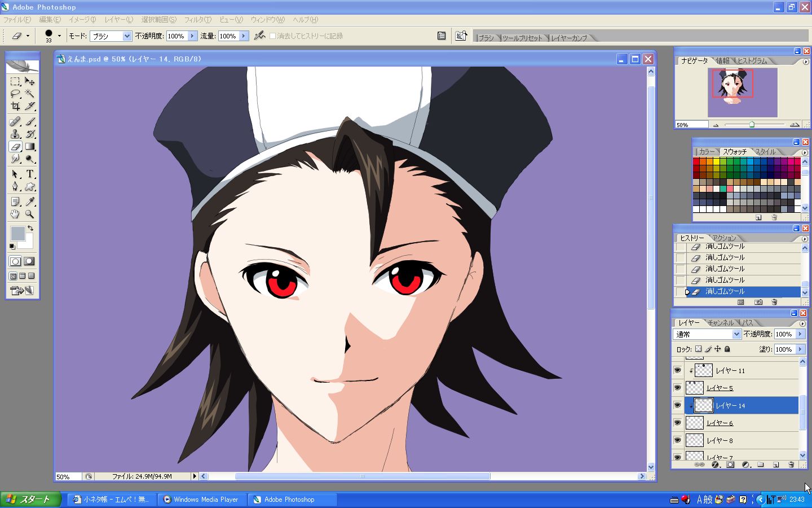The height and width of the screenshot is (508, 812).
Task: Switch to Quick Mask mode
Action: 29,261
